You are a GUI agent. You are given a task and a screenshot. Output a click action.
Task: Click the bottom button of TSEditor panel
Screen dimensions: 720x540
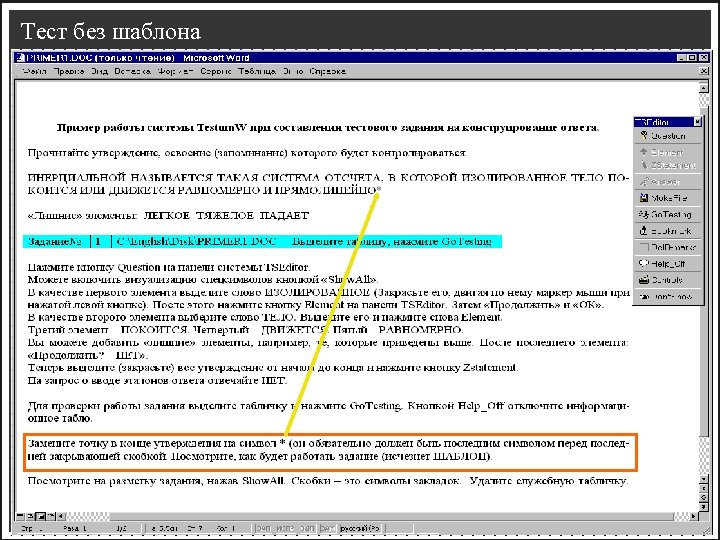tap(667, 297)
